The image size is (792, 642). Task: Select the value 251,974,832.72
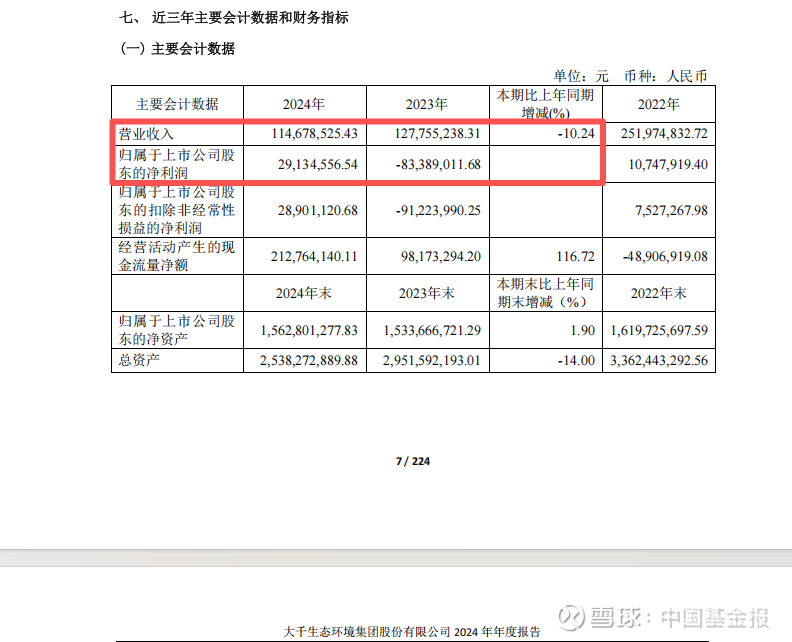[665, 134]
